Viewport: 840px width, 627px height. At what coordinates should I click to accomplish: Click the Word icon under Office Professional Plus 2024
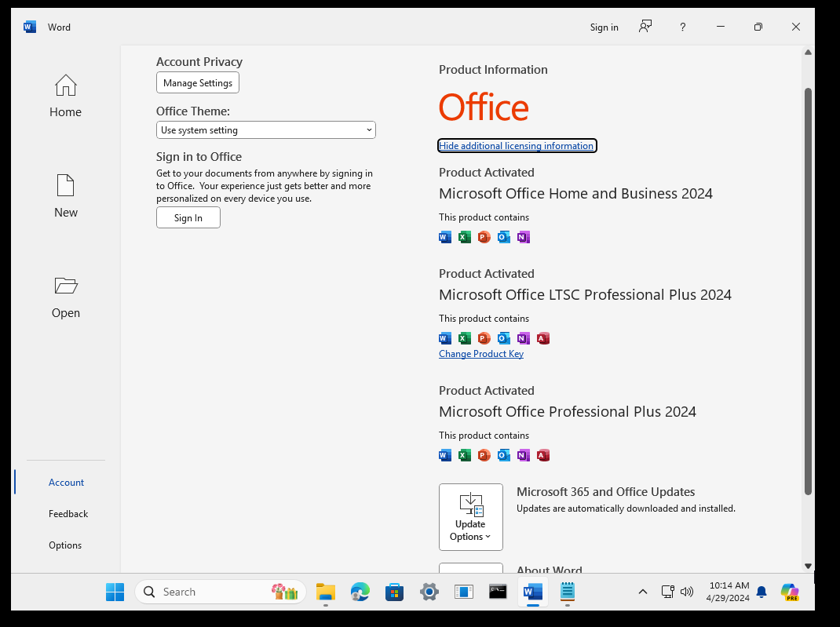[x=444, y=455]
